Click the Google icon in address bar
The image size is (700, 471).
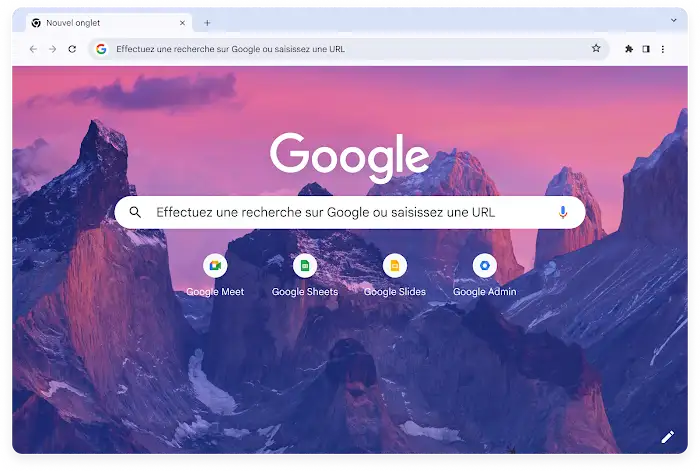coord(101,49)
